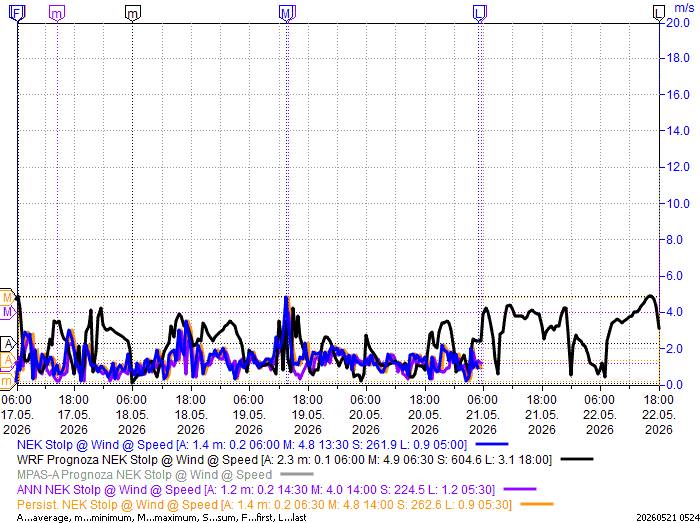Click the 20260521 0524 timestamp at bottom right
The width and height of the screenshot is (700, 523).
click(668, 518)
